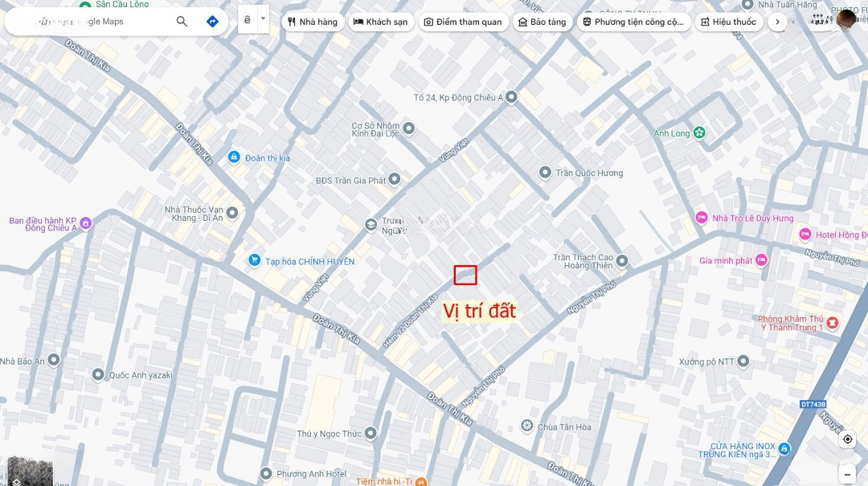868x486 pixels.
Task: Click the print icon
Action: tap(248, 19)
